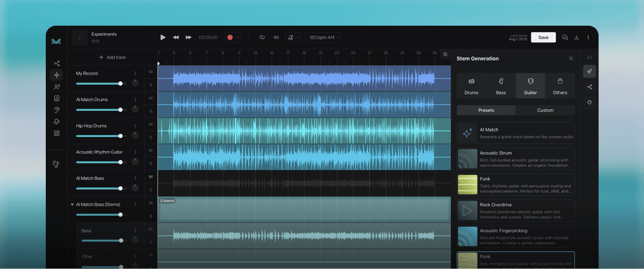This screenshot has width=644, height=269.
Task: Toggle the loop playback icon
Action: [x=262, y=37]
